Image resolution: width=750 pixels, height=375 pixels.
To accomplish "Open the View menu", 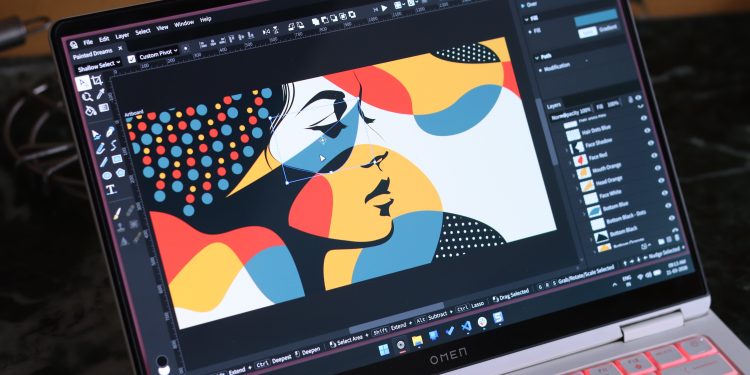I will [162, 27].
